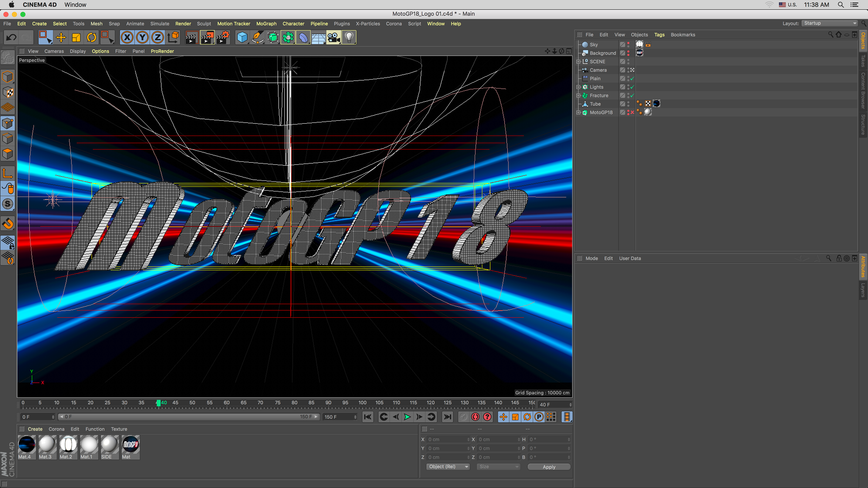The image size is (868, 488).
Task: Open the Layout Startup dropdown
Action: [830, 23]
